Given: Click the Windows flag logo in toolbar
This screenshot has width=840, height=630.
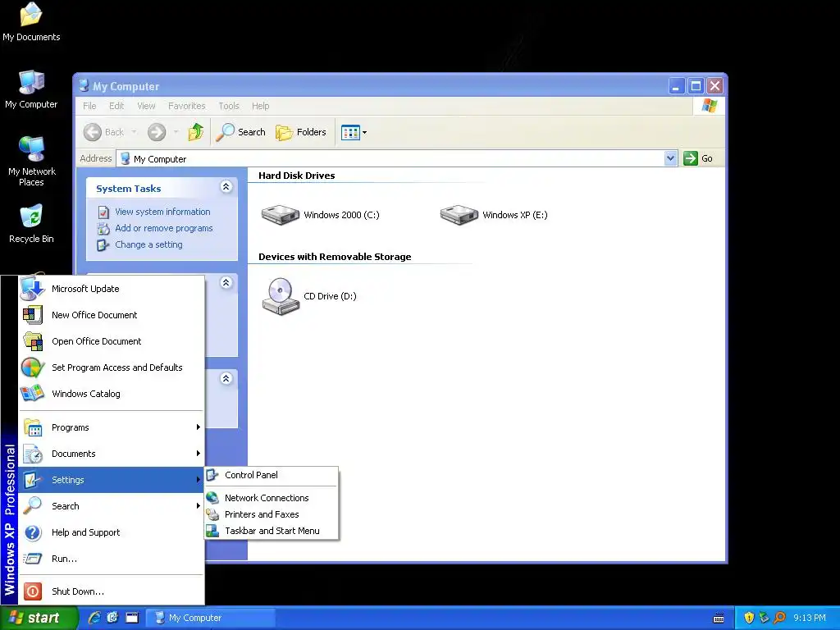Looking at the screenshot, I should tap(709, 106).
